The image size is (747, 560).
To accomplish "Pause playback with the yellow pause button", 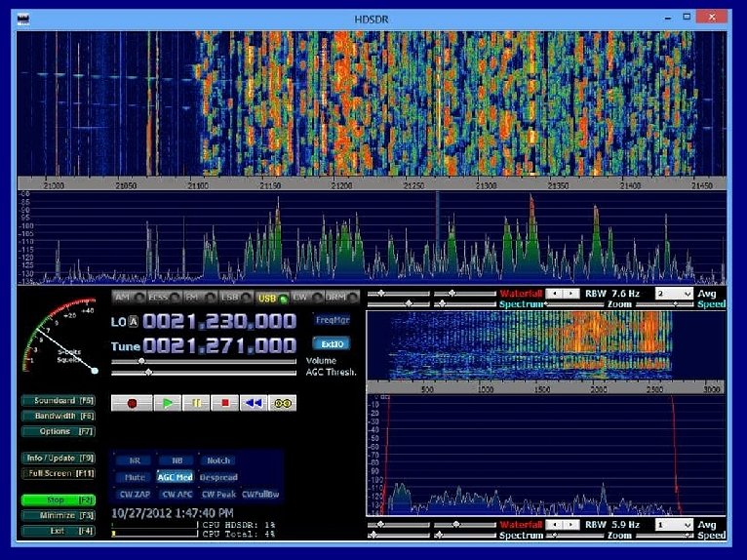I will tap(196, 403).
